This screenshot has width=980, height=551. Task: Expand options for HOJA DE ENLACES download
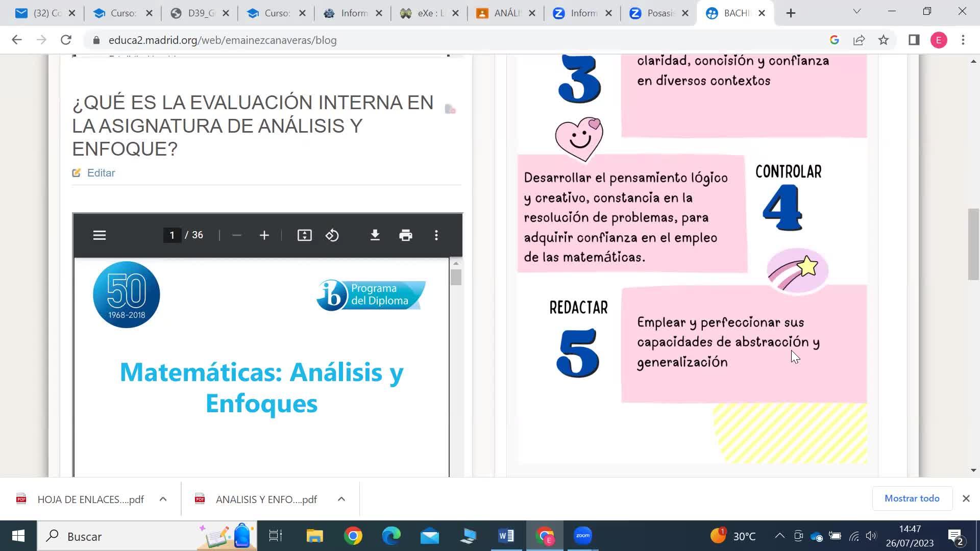point(163,499)
